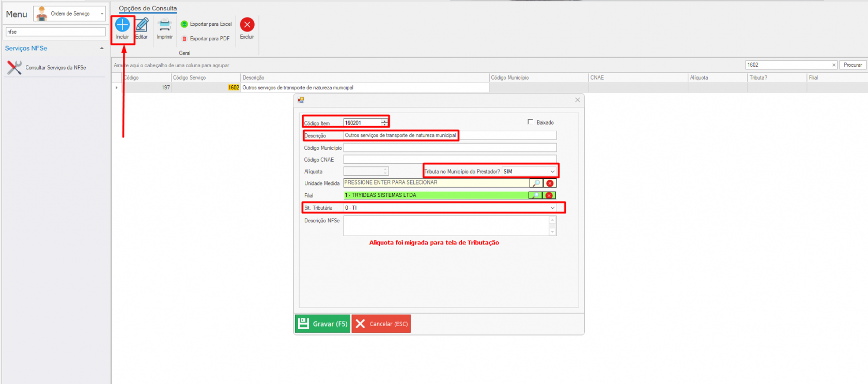
Task: Open the Unidade Medida search magnifier
Action: pyautogui.click(x=536, y=183)
